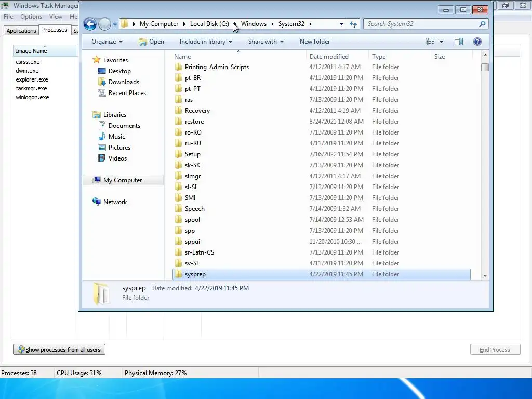
Task: Open the More options view dropdown arrow
Action: coord(441,42)
